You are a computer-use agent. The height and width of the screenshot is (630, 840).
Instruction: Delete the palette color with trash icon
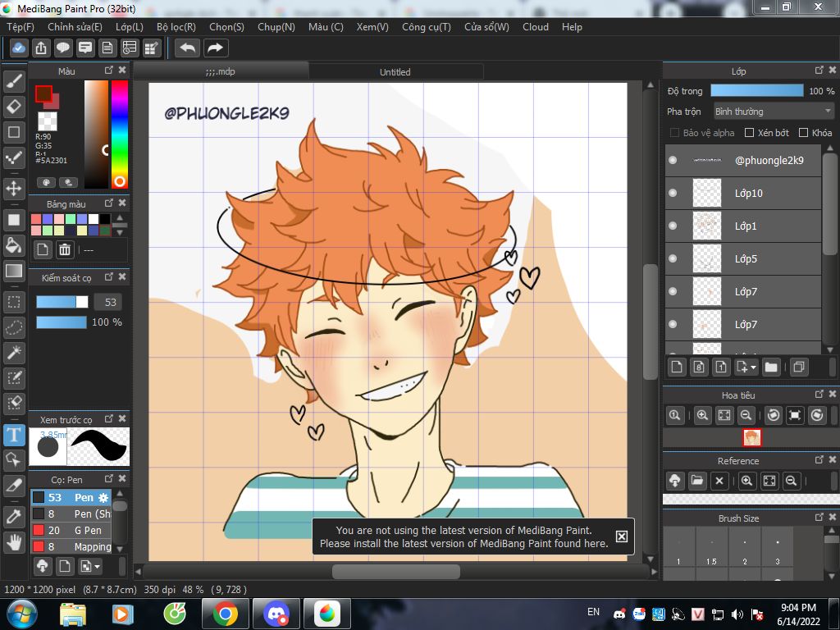click(x=64, y=249)
